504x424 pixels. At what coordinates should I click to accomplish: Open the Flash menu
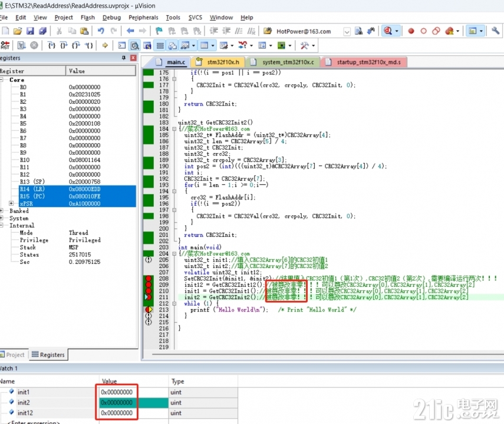pyautogui.click(x=87, y=17)
